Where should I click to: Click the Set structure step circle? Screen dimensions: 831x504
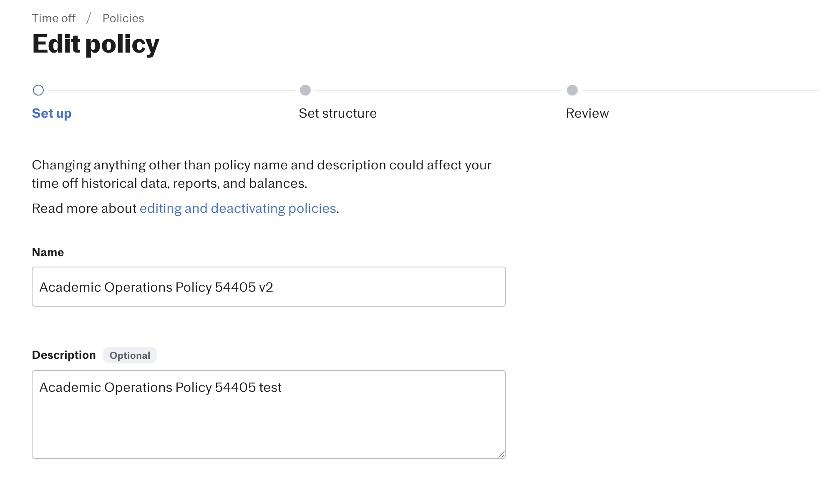305,90
